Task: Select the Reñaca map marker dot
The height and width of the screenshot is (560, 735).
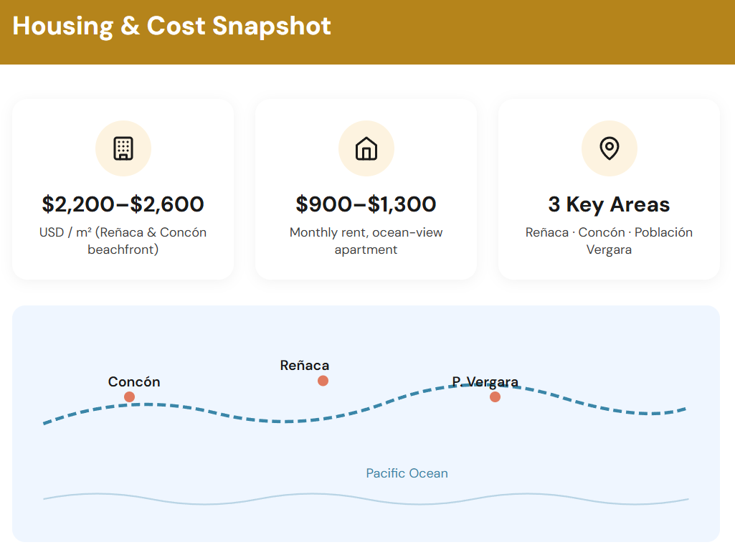Action: pyautogui.click(x=323, y=381)
